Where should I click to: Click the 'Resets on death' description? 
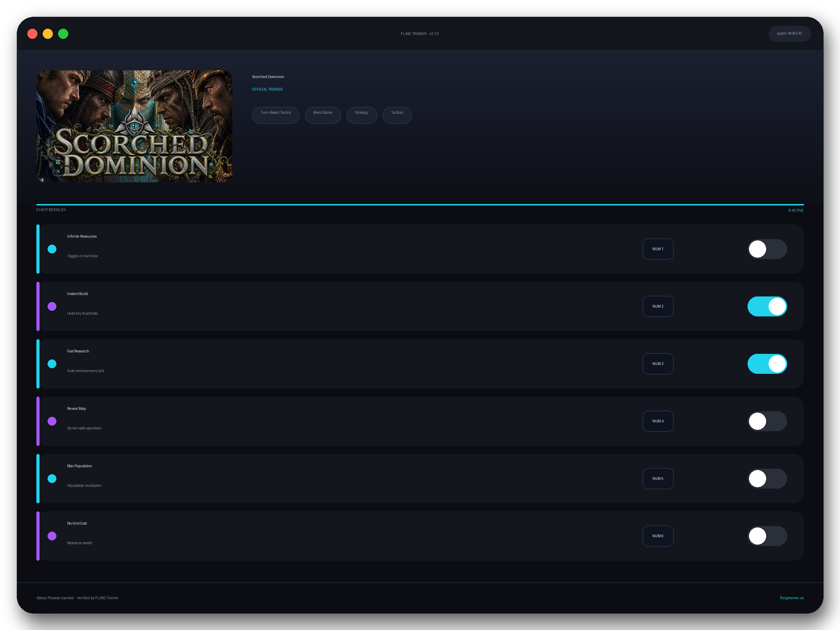[80, 543]
